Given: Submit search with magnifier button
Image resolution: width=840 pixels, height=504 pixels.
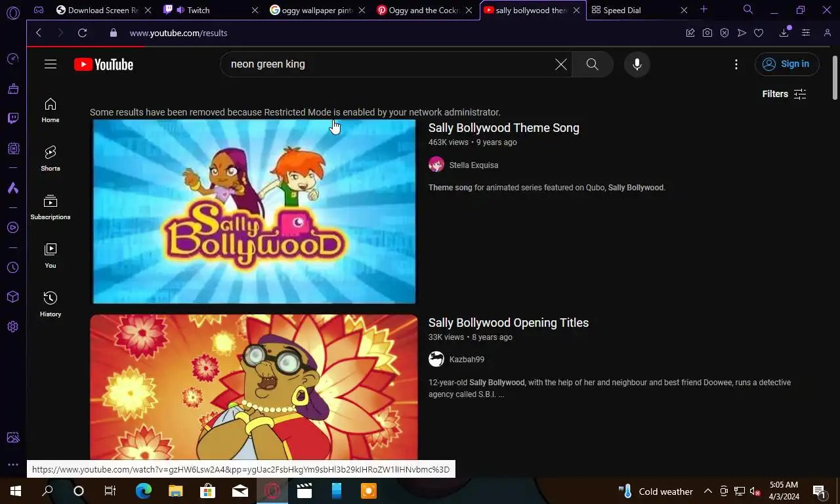Looking at the screenshot, I should point(593,64).
